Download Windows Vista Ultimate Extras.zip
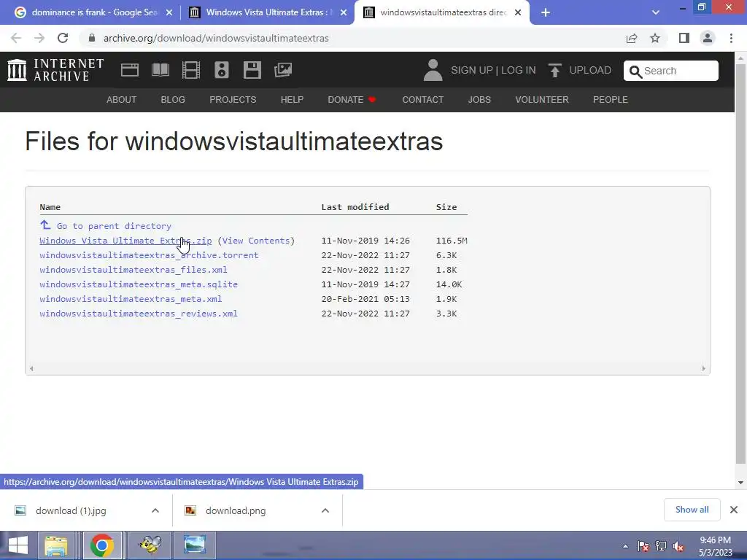 (x=125, y=241)
